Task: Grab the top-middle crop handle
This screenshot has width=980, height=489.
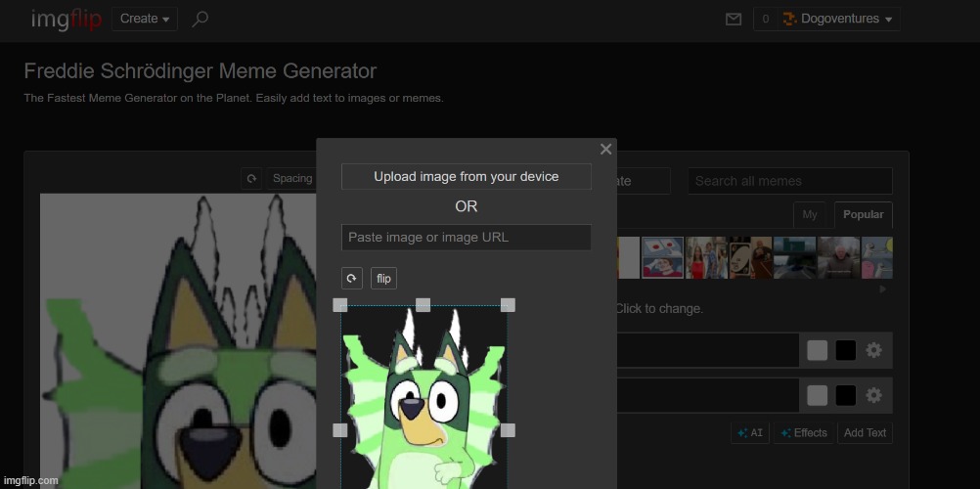Action: point(423,305)
